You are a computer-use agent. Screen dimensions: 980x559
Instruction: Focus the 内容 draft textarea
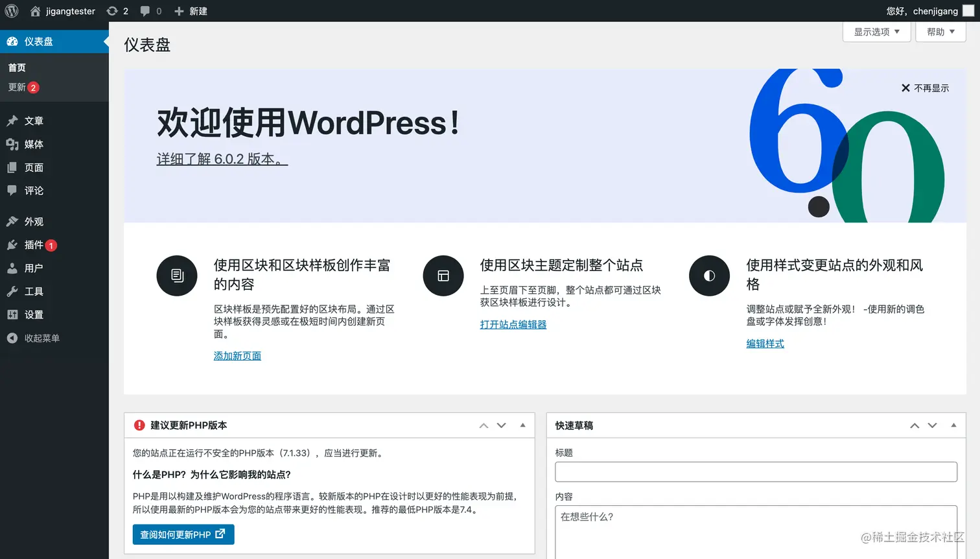[x=756, y=532]
